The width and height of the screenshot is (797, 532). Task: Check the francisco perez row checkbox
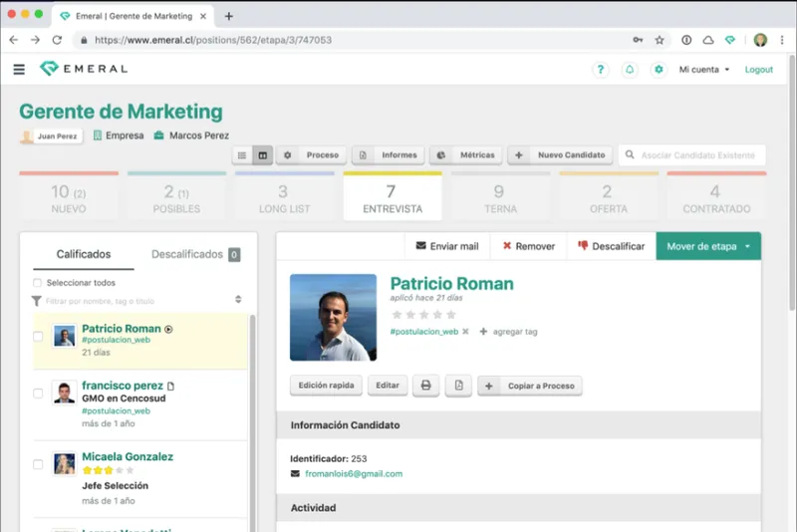point(38,394)
